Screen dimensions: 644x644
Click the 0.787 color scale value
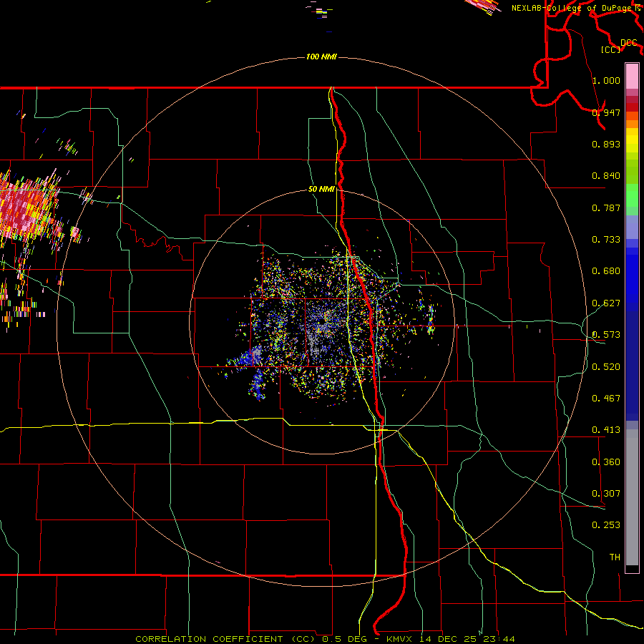tap(606, 208)
